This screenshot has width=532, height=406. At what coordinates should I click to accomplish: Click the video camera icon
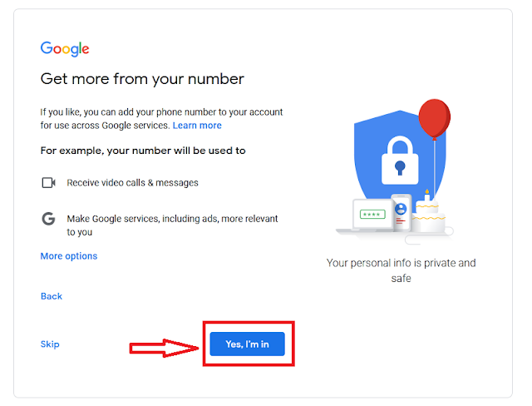tap(48, 183)
